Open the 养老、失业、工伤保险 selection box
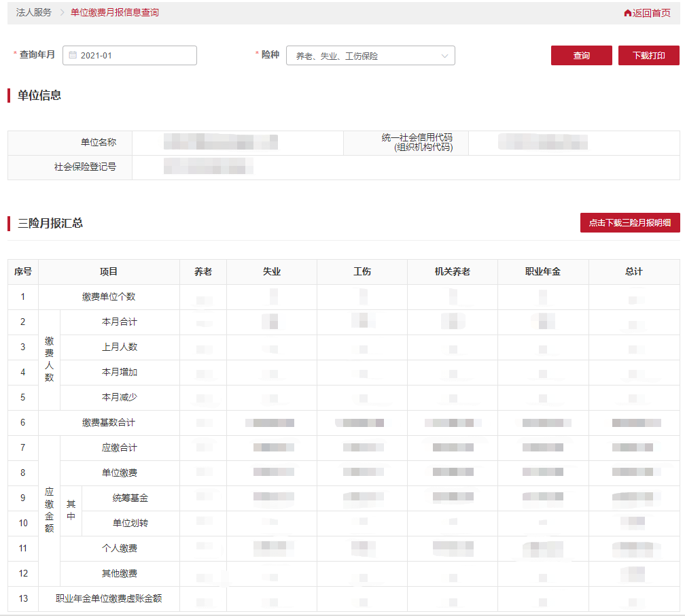Screen dimensions: 685x616 click(364, 56)
